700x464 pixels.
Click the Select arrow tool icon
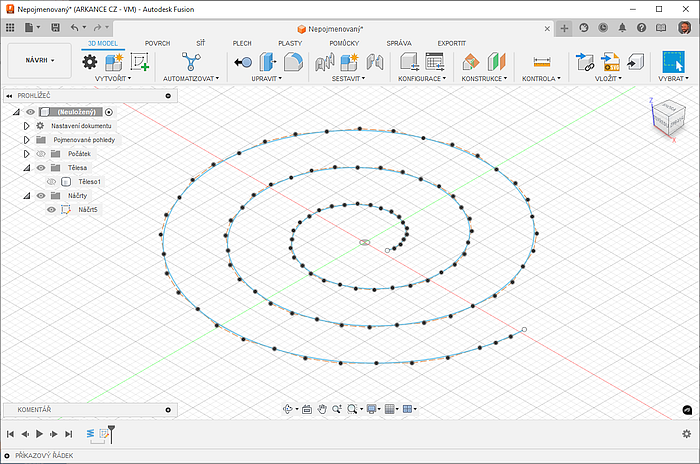pos(673,62)
